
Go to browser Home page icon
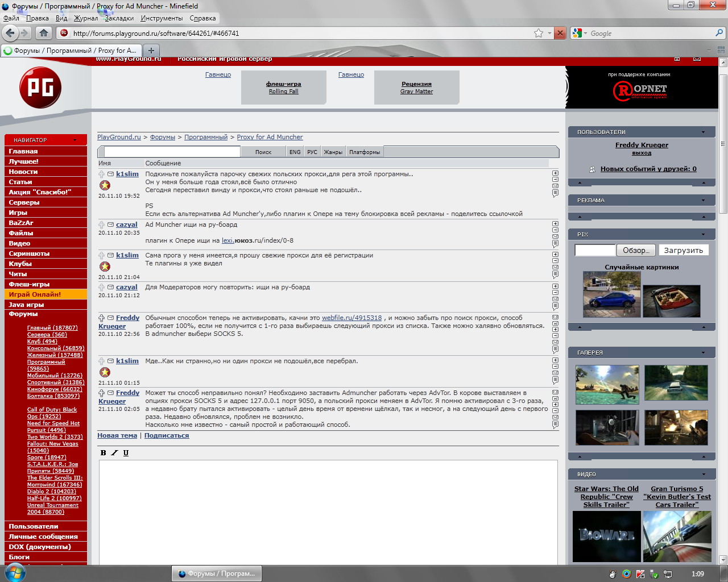44,33
